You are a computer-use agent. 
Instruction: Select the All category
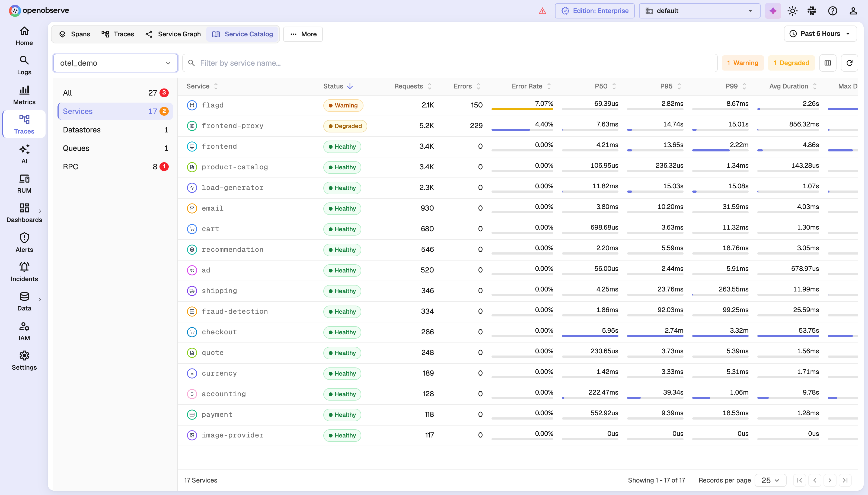[x=116, y=93]
